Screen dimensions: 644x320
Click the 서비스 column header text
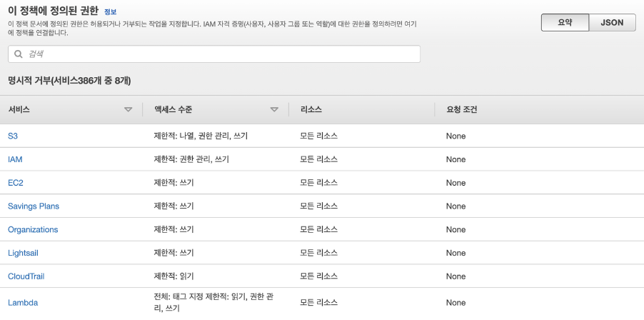coord(19,110)
